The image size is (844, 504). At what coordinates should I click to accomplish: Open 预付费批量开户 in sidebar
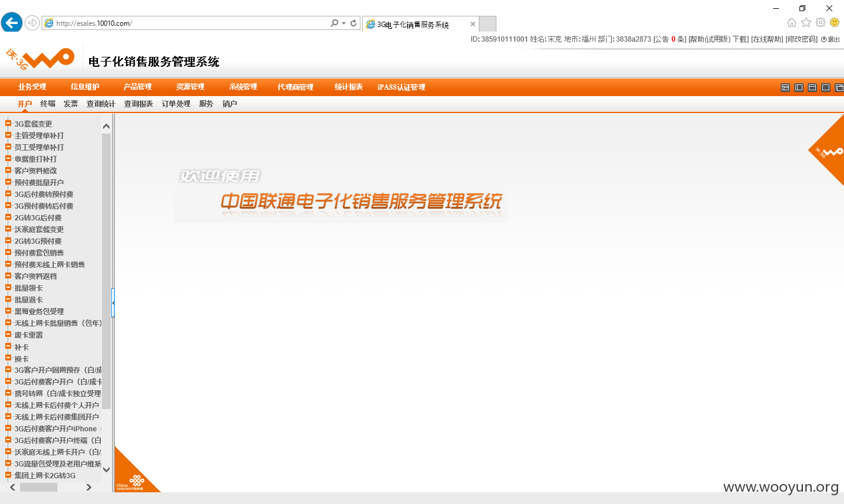[39, 182]
